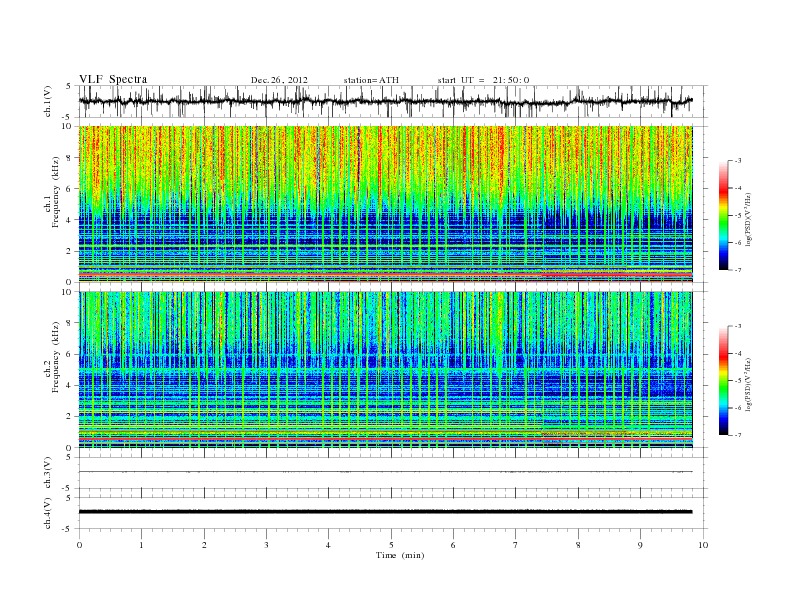Click time tick label "1" on bottom axis
The width and height of the screenshot is (792, 612).
141,545
